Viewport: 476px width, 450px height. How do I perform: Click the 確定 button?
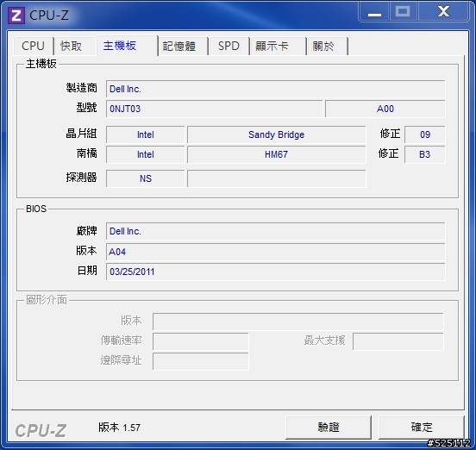pos(422,428)
